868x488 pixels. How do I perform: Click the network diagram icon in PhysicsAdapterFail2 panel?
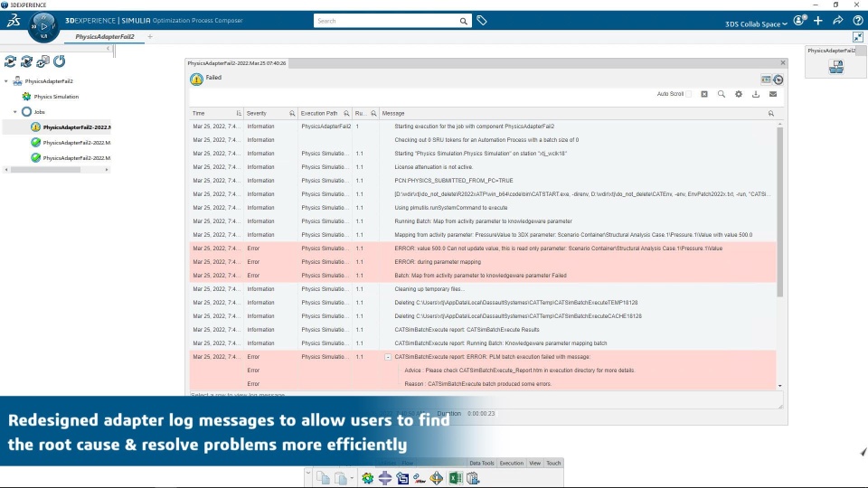835,67
